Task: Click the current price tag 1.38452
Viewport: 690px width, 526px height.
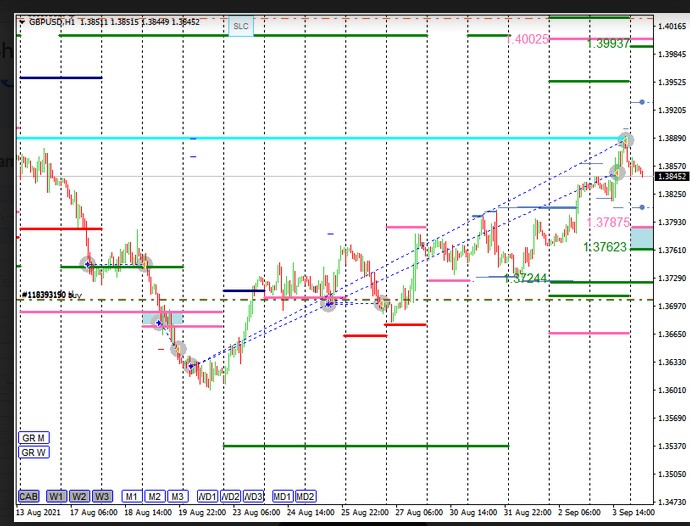Action: point(671,177)
